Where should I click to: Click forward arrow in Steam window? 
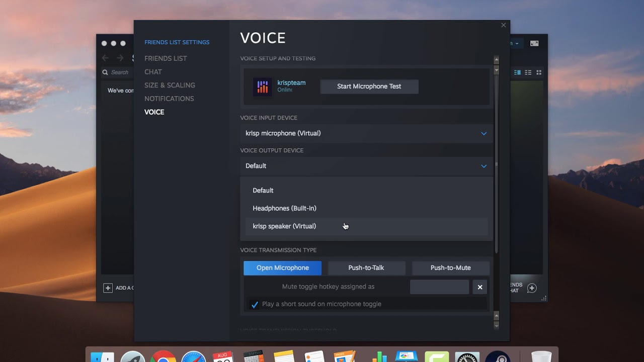coord(120,58)
